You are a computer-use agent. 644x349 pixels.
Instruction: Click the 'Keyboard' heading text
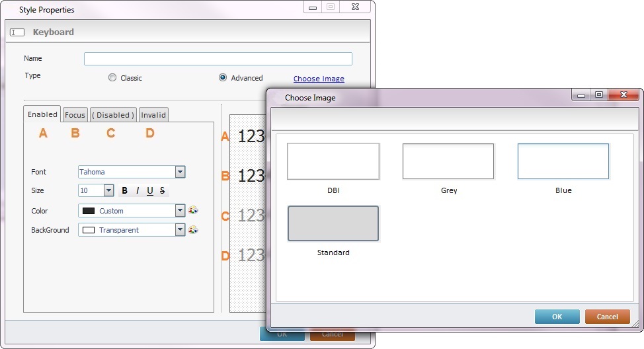click(54, 32)
